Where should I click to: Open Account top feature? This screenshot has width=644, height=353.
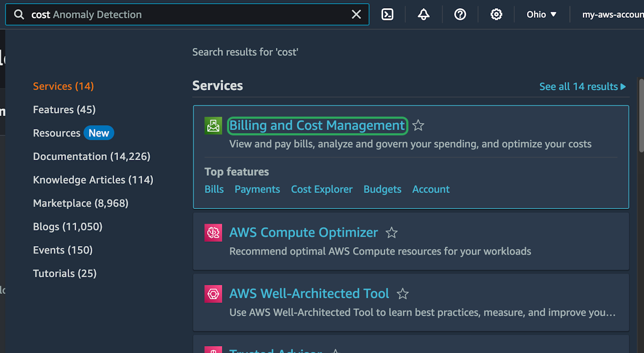point(431,189)
